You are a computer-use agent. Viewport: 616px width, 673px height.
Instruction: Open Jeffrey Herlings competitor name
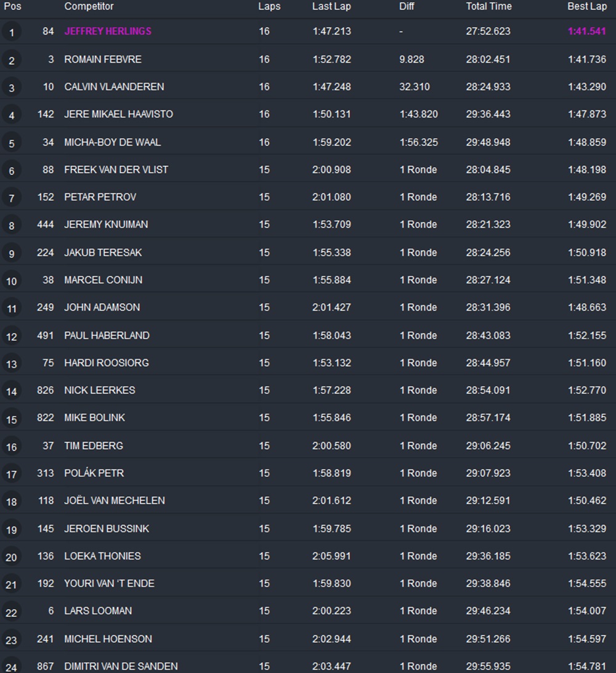coord(108,31)
